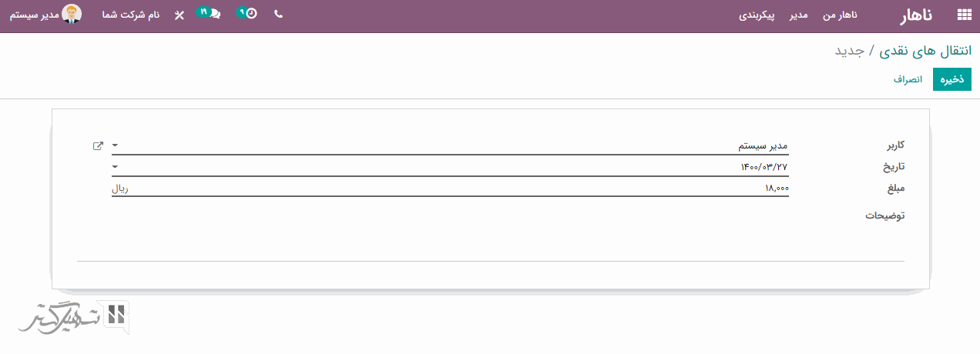The image size is (980, 354).
Task: Open activities clock icon
Action: click(250, 14)
